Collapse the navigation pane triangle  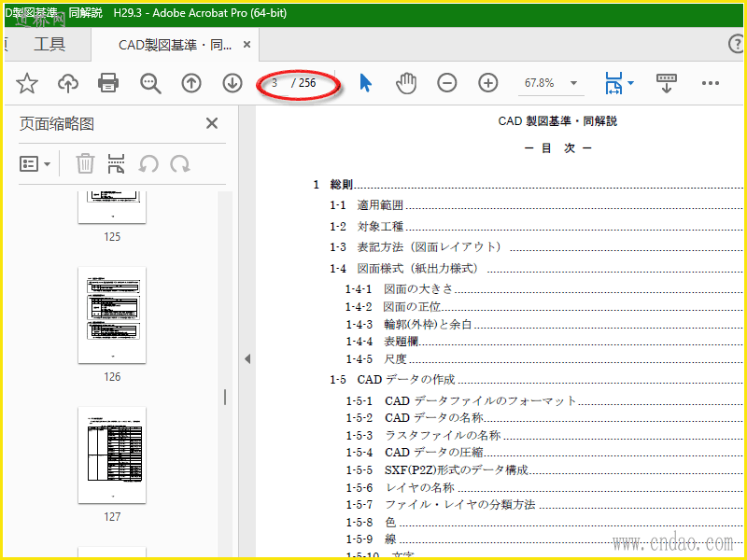tap(247, 358)
